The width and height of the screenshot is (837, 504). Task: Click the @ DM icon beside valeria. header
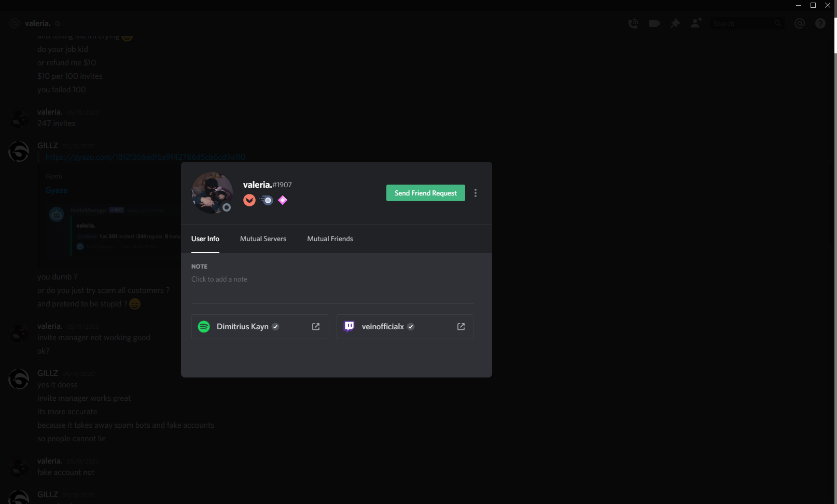pyautogui.click(x=15, y=23)
